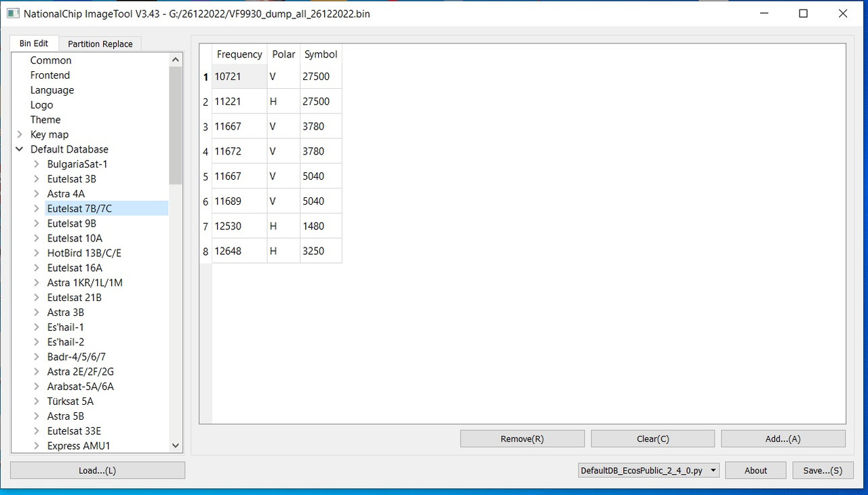Select row header number 6
868x495 pixels.
pos(205,201)
